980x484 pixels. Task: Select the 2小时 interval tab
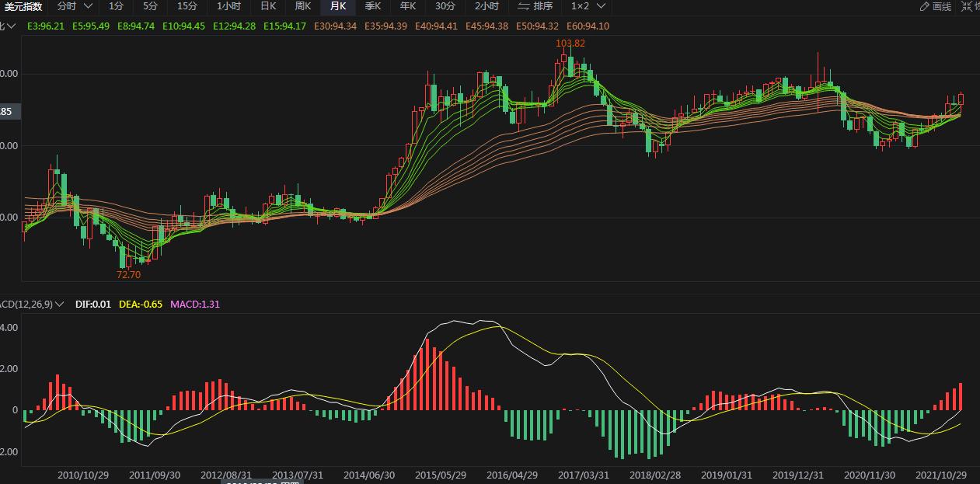pos(487,6)
